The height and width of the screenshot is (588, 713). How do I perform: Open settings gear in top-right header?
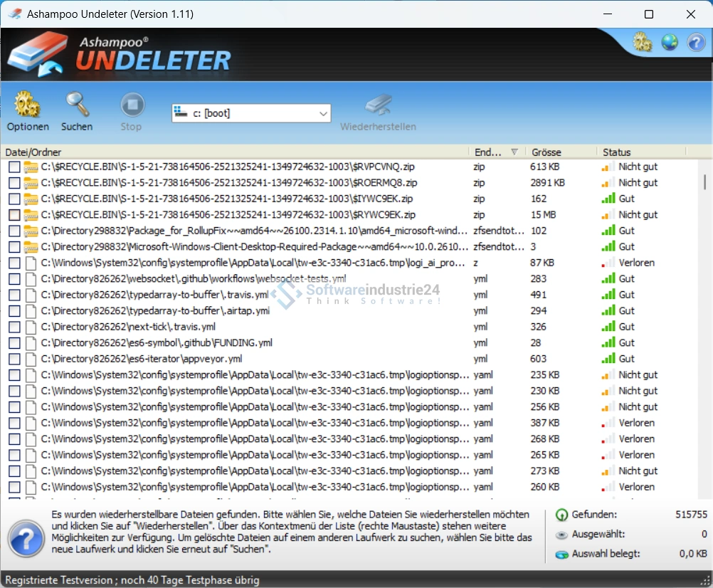[x=643, y=43]
